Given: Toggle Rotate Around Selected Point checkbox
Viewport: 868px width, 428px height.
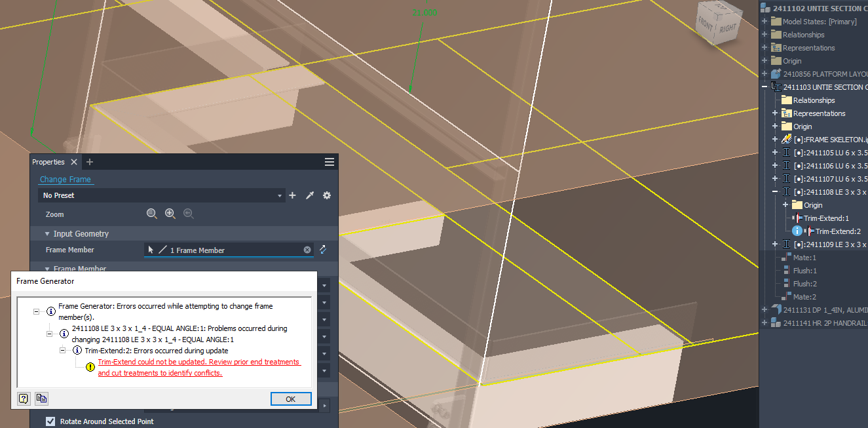Looking at the screenshot, I should (50, 421).
